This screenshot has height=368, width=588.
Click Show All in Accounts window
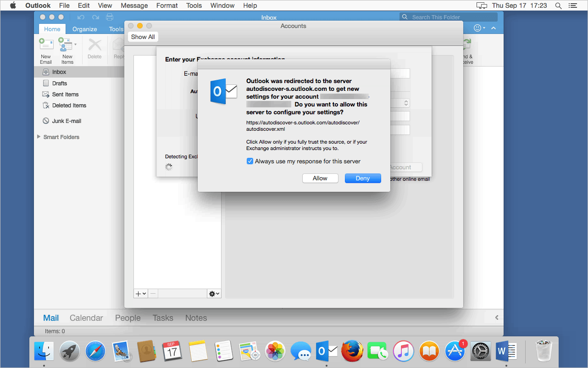coord(143,37)
